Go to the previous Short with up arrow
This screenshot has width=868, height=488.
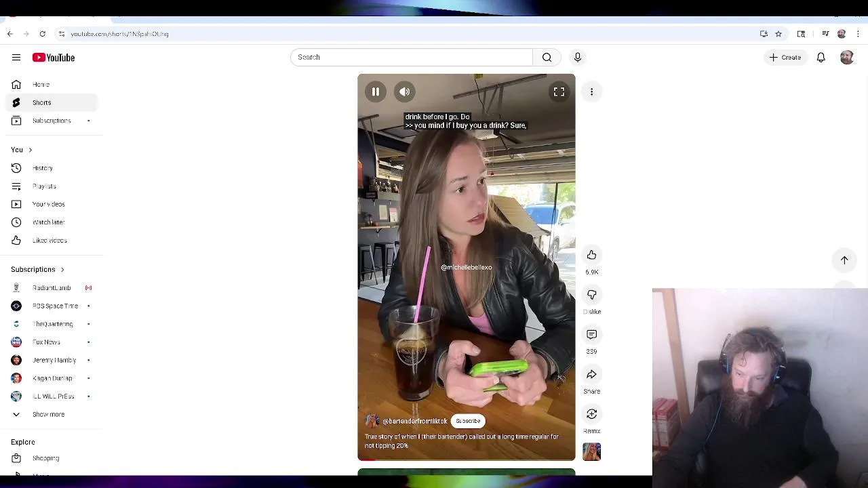coord(844,260)
